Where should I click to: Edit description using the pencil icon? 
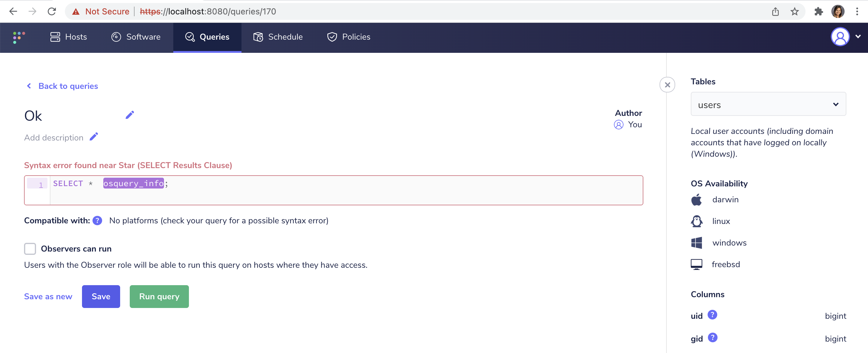[94, 137]
